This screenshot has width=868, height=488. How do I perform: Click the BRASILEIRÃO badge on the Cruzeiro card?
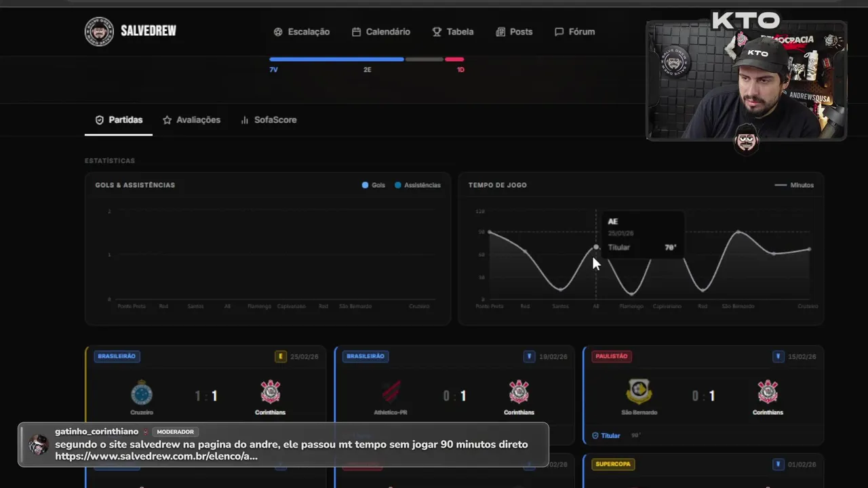pos(117,356)
